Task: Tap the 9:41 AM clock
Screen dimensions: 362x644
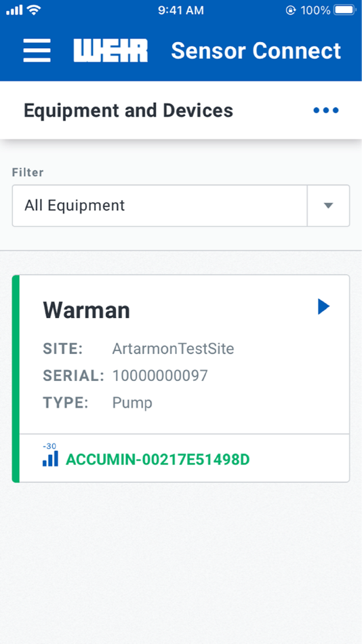Action: coord(181,10)
